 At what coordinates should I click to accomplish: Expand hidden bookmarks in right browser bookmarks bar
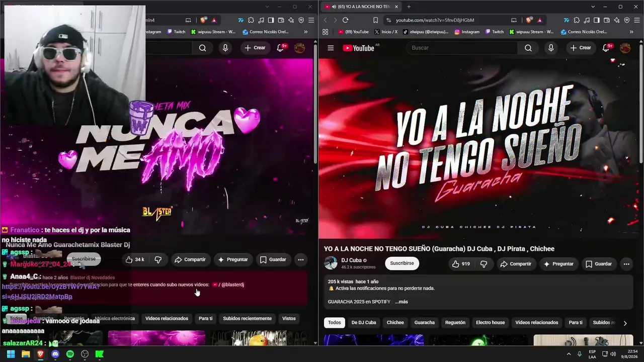(631, 32)
